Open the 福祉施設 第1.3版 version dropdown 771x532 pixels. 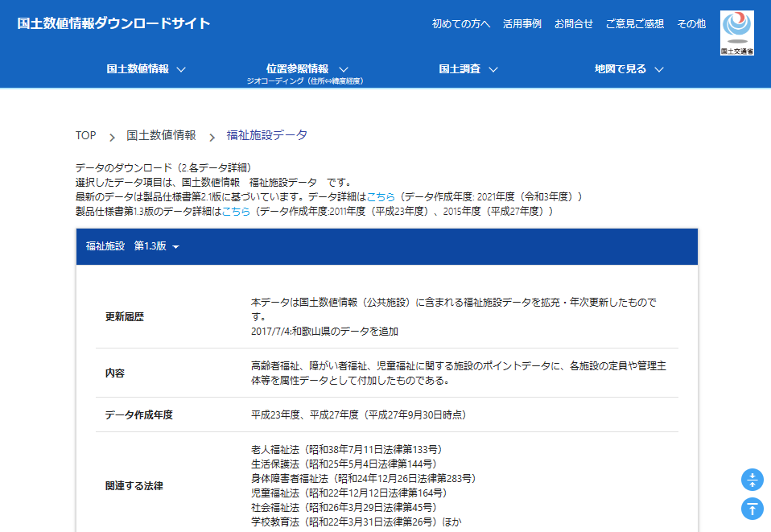(x=132, y=246)
